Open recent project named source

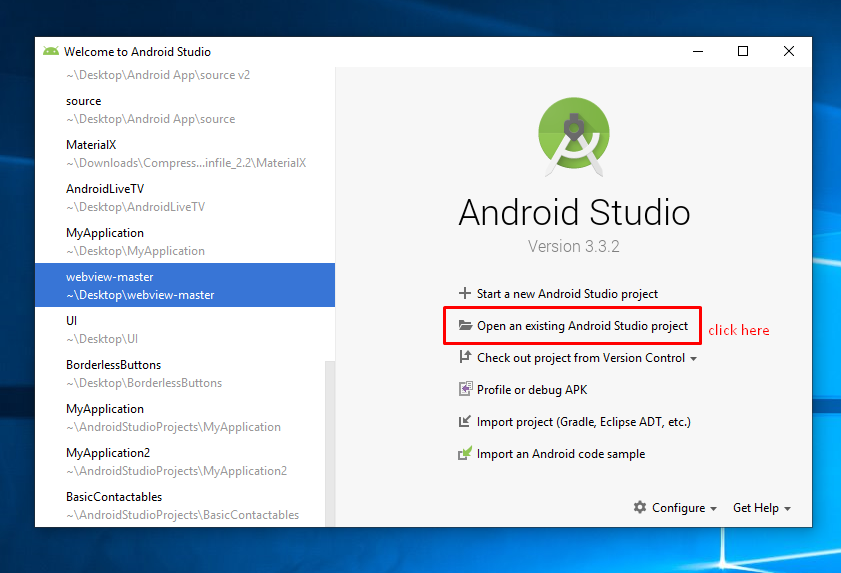(185, 109)
